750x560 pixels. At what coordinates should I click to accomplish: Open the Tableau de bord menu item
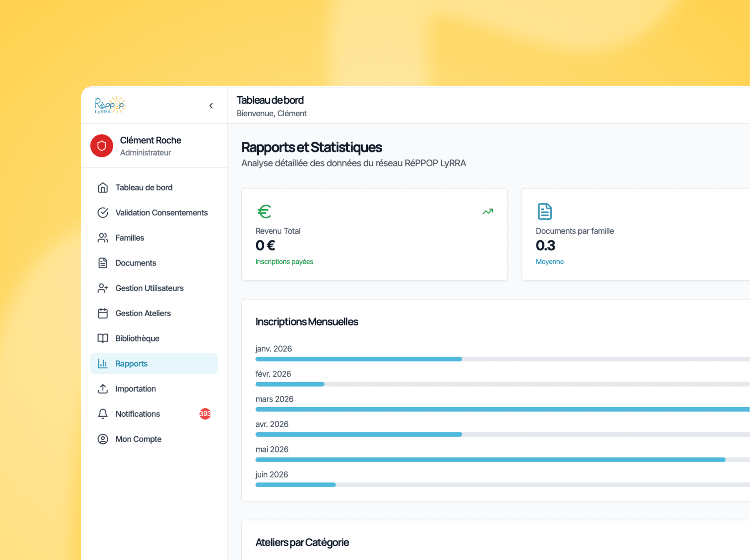click(154, 187)
